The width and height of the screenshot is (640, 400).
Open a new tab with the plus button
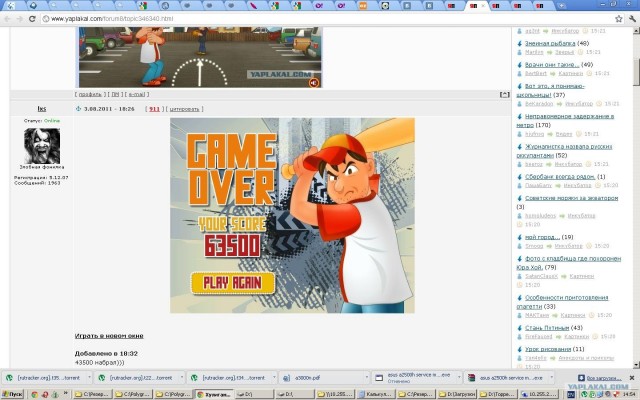[x=562, y=6]
